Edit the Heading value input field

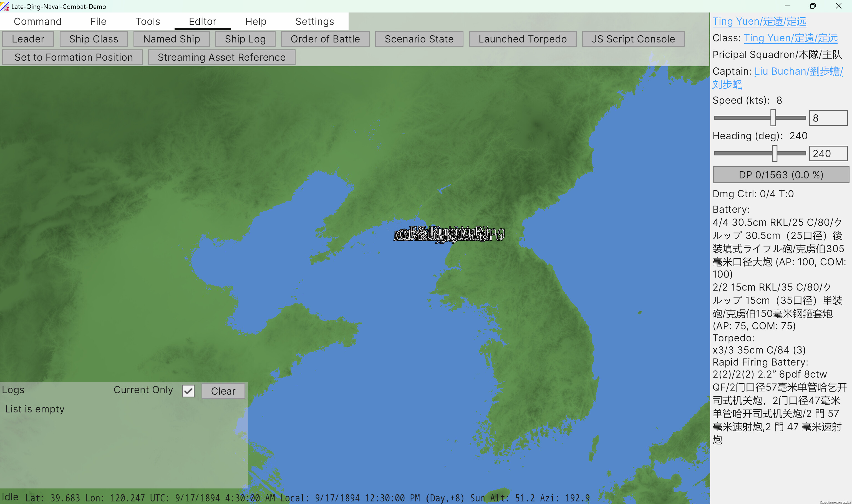click(x=828, y=153)
